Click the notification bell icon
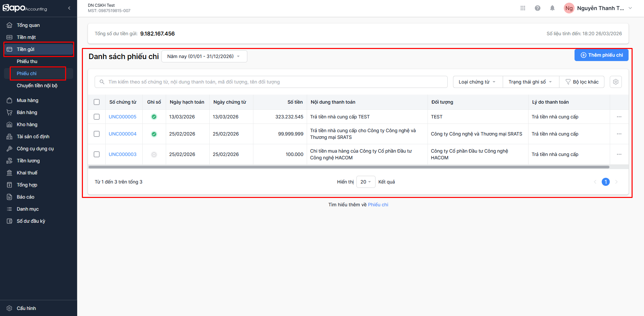The height and width of the screenshot is (316, 644). (x=552, y=8)
